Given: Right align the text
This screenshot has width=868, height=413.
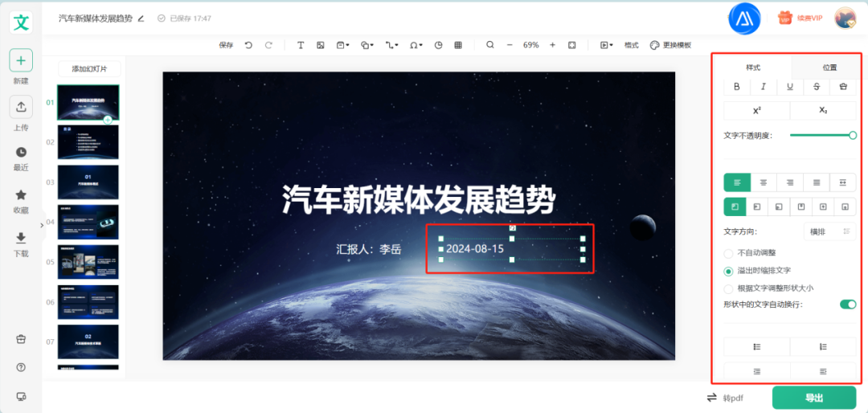Looking at the screenshot, I should coord(790,182).
